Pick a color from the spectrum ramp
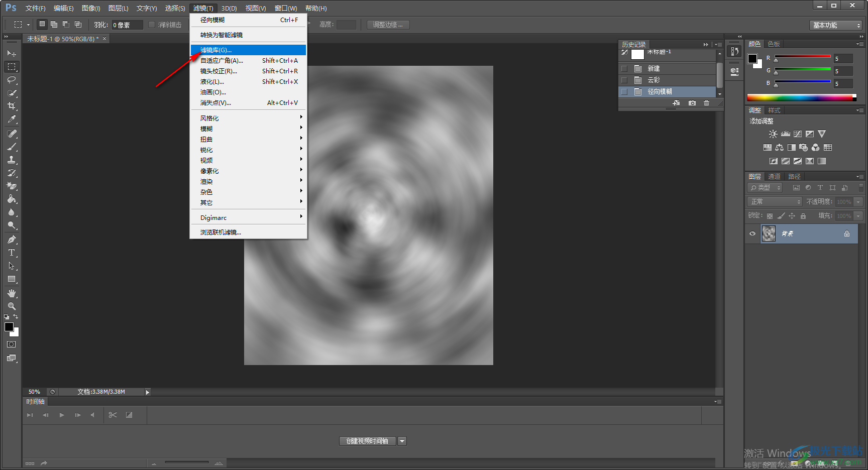Screen dimensions: 868x470 [x=802, y=97]
